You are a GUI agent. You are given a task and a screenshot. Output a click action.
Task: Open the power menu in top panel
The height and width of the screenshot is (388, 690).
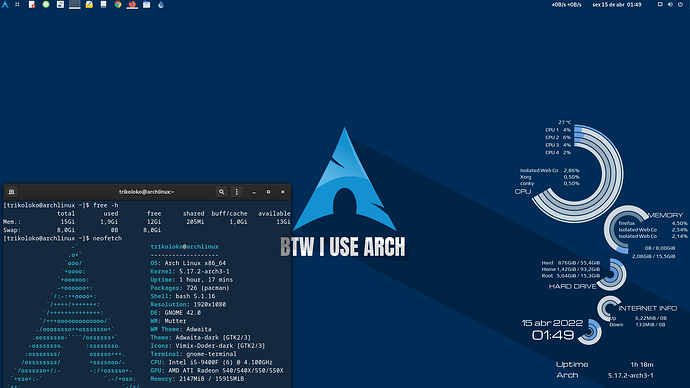(x=680, y=4)
